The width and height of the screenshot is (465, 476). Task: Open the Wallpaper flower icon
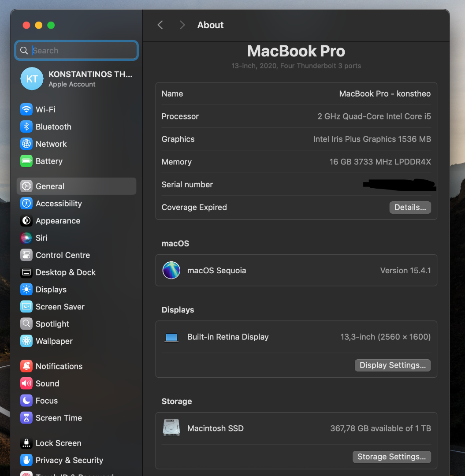click(x=26, y=341)
